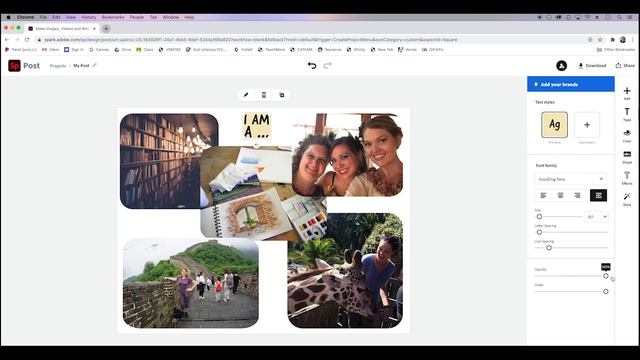Screen dimensions: 640x360
Task: Select the Great Wall photo
Action: click(x=191, y=283)
